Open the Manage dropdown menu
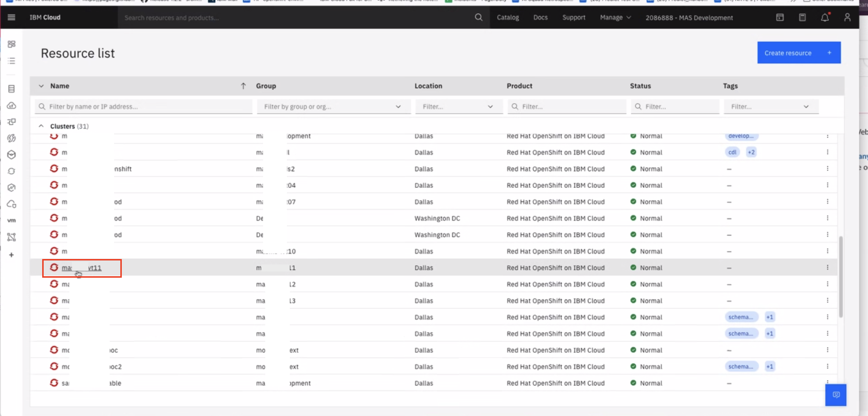This screenshot has width=868, height=416. [x=615, y=17]
